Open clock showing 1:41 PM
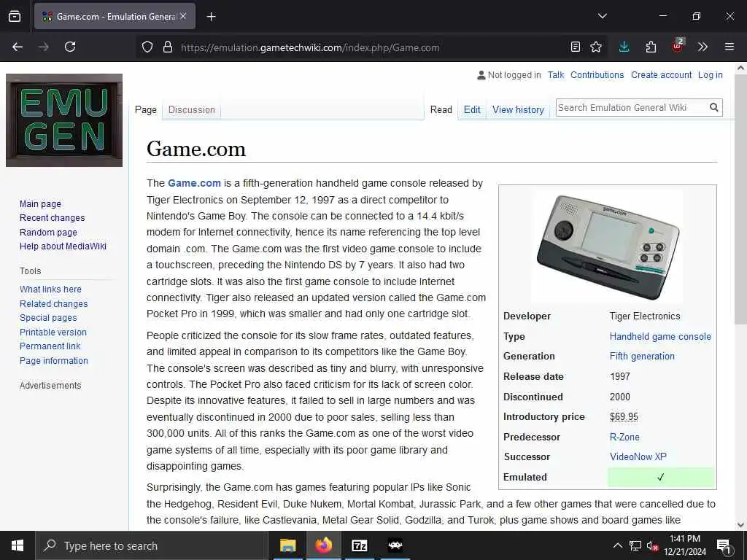 (685, 545)
